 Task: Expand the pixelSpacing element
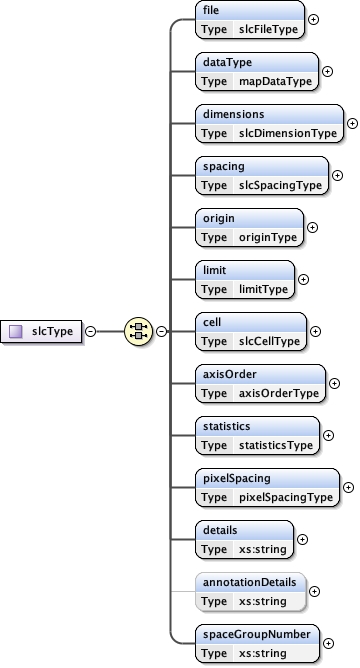pos(348,487)
